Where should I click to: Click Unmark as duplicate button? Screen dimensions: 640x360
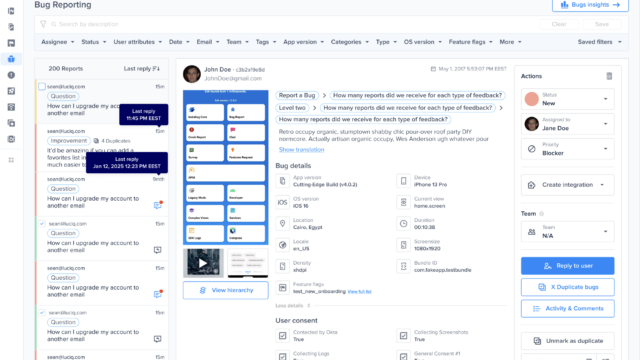point(567,341)
